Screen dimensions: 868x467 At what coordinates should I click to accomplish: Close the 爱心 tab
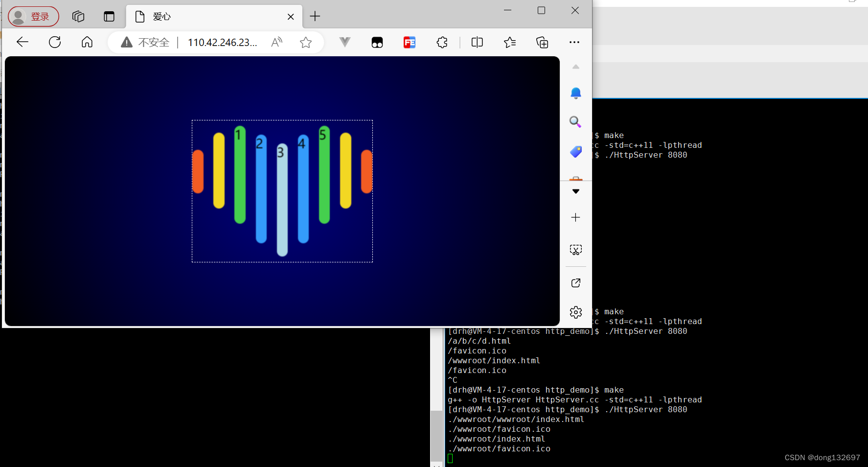(291, 17)
